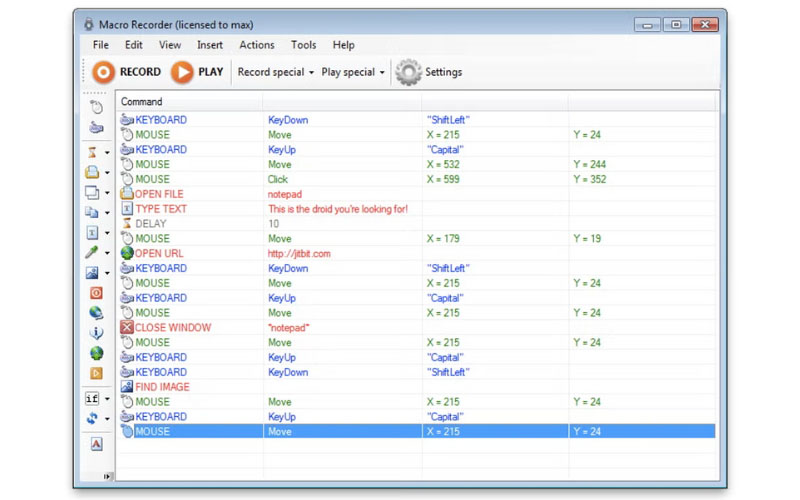Open the Play special dropdown

[353, 72]
